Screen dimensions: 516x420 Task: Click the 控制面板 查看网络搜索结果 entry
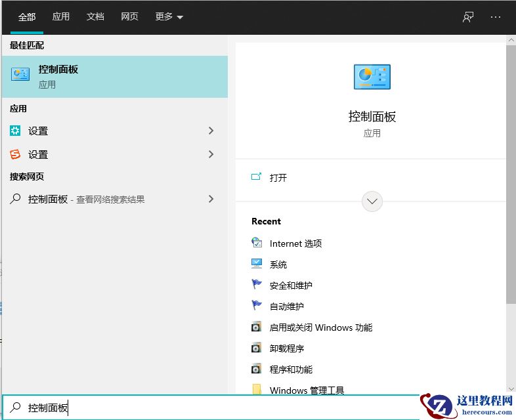point(115,199)
